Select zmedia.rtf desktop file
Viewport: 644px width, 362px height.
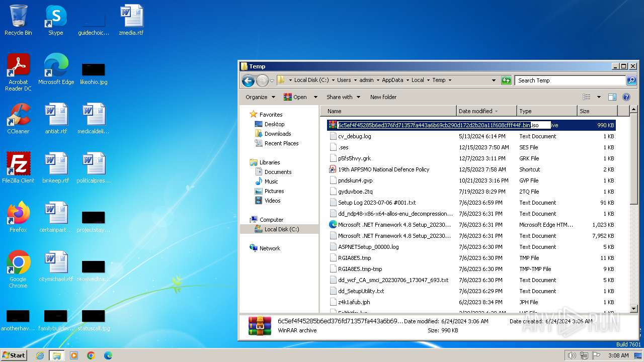[131, 20]
